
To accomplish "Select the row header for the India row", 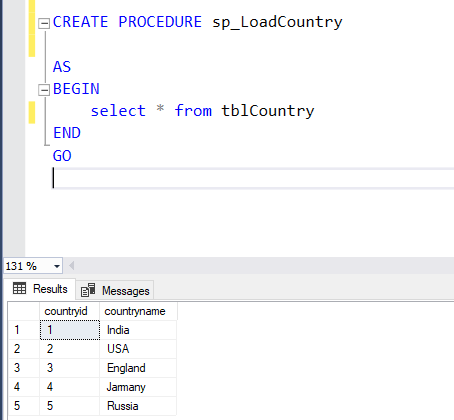I will (24, 330).
